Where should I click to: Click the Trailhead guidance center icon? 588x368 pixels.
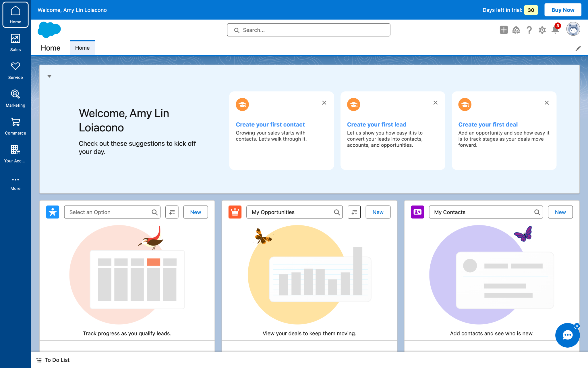click(516, 30)
